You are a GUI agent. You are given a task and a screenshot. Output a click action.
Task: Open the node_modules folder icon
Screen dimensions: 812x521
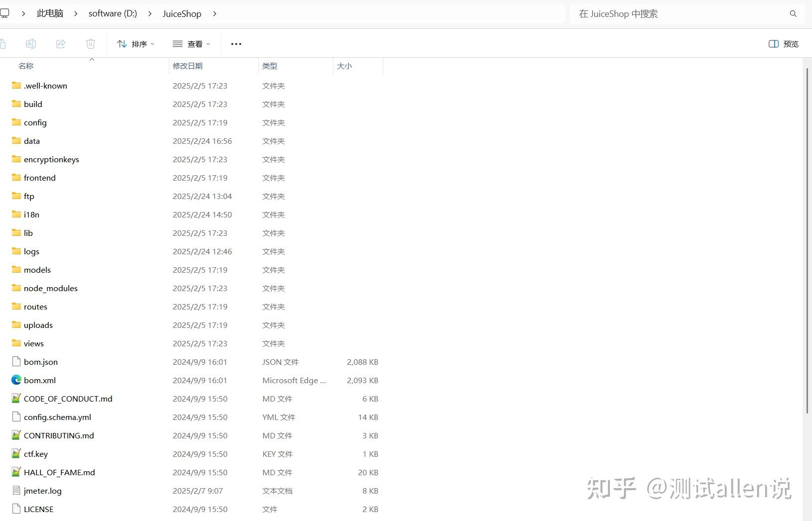click(15, 288)
